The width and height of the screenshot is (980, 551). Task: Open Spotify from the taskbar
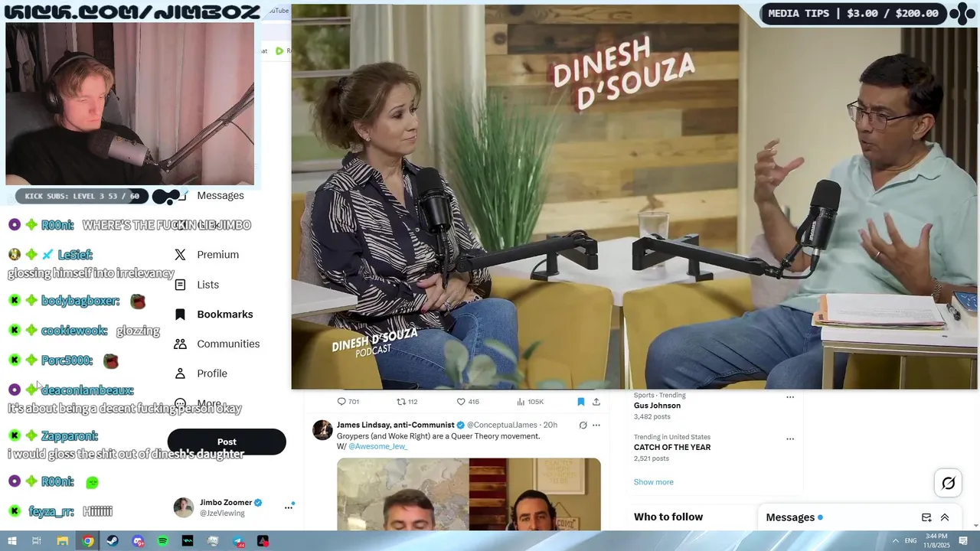162,541
